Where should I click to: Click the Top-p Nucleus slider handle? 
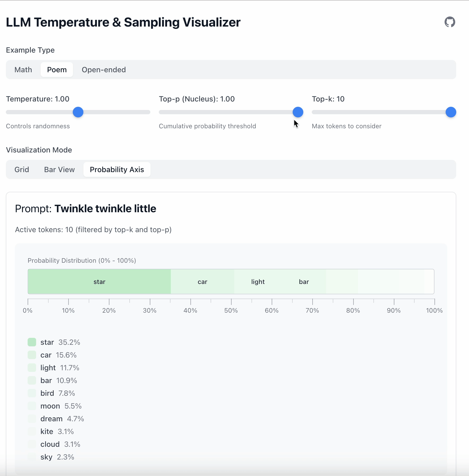[298, 112]
